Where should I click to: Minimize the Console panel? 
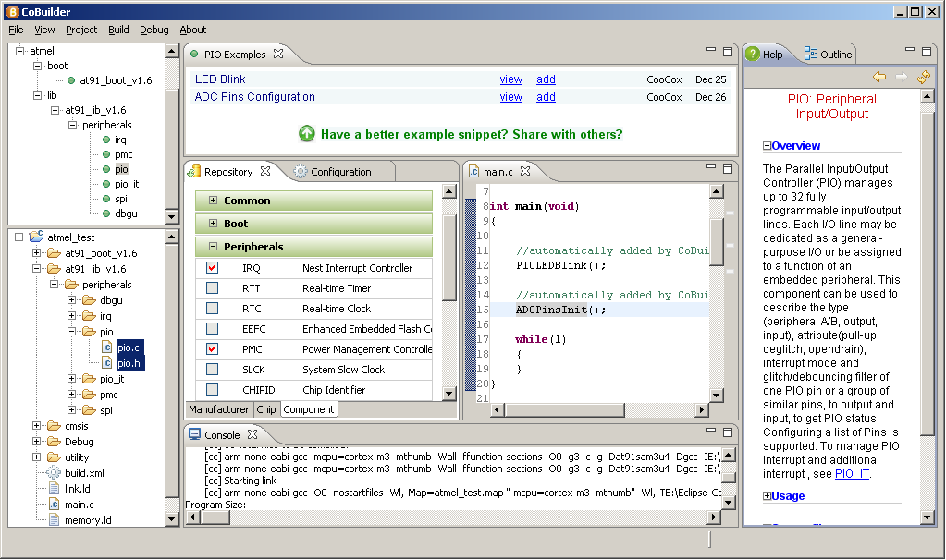click(711, 431)
